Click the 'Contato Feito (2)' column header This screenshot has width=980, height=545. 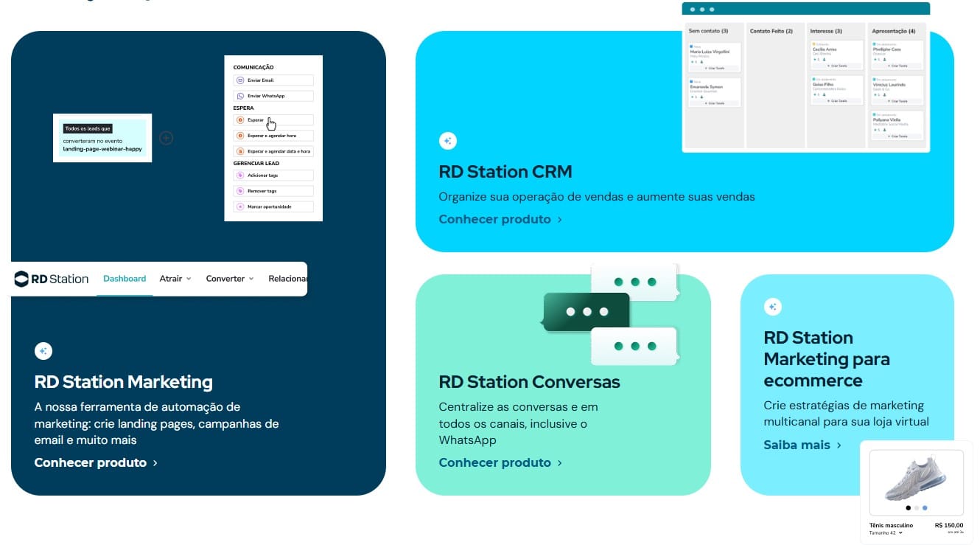771,31
